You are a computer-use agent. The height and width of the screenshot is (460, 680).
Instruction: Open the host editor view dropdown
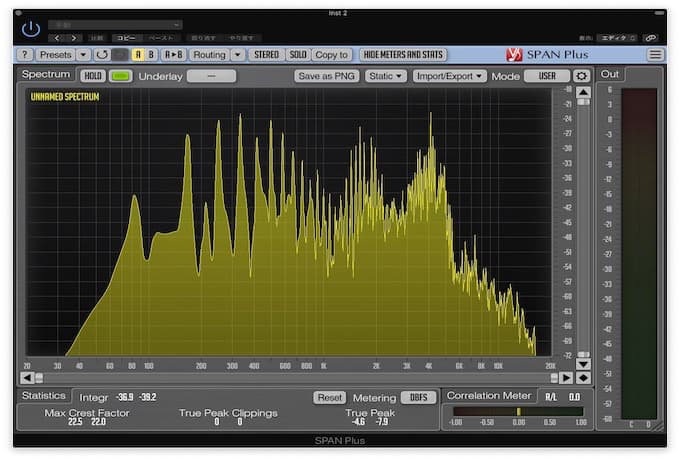[618, 38]
